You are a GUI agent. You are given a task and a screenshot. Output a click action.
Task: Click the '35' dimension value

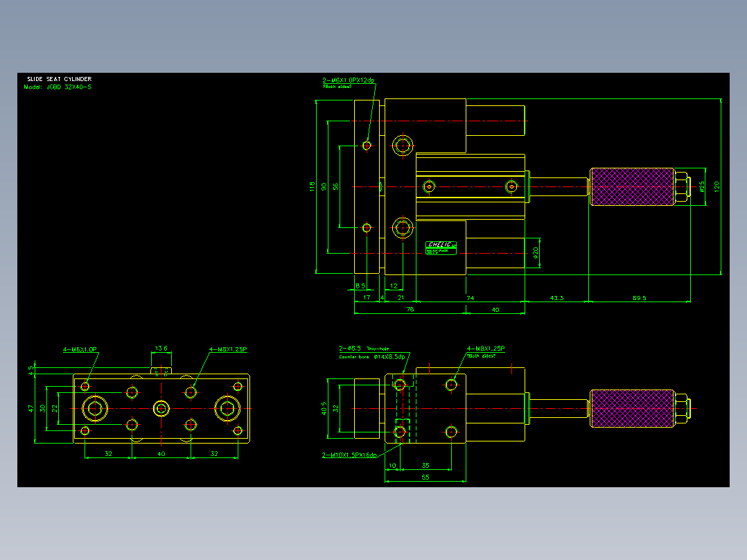click(426, 465)
